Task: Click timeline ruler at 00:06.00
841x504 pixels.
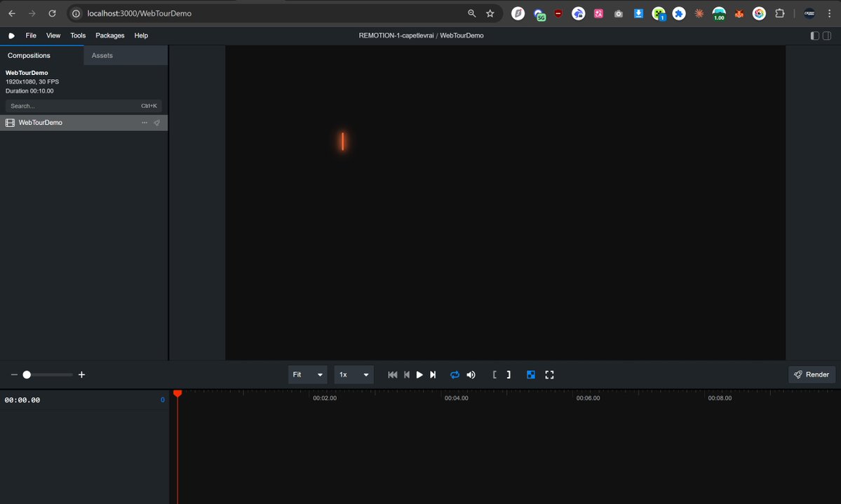Action: click(588, 398)
